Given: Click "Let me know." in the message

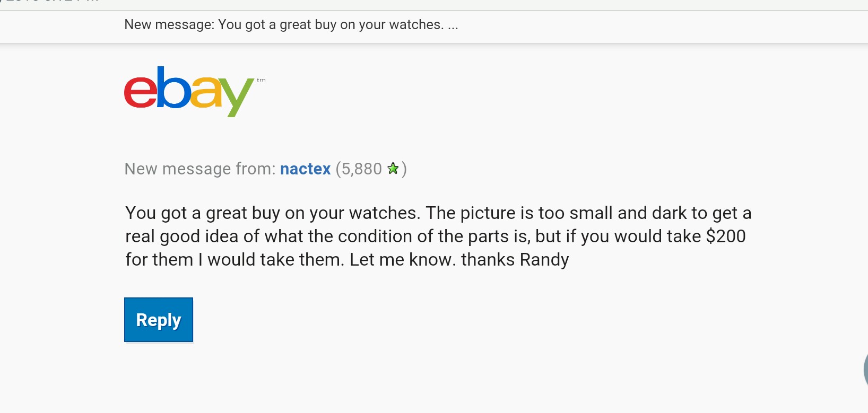Looking at the screenshot, I should tap(402, 259).
